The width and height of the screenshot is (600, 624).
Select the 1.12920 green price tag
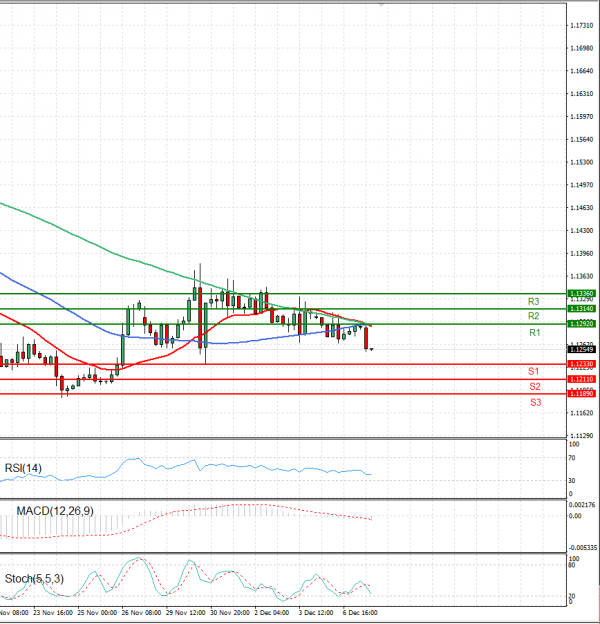point(582,324)
